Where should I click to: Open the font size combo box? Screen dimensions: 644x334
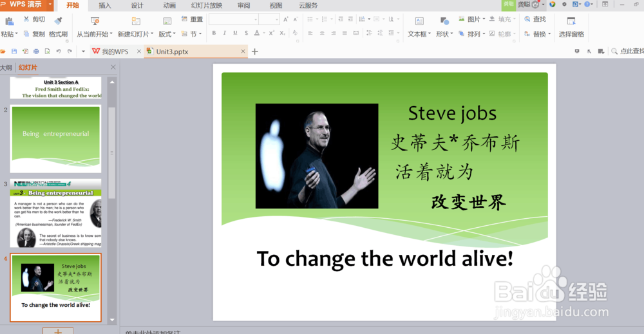tap(269, 19)
